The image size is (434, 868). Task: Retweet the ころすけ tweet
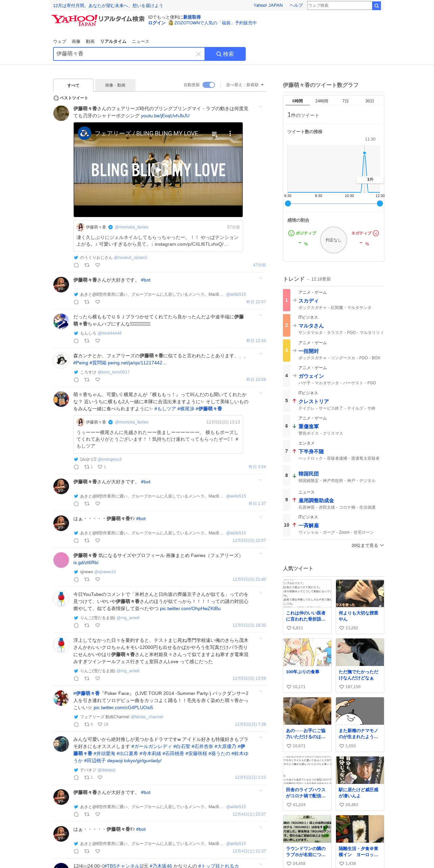[x=87, y=380]
